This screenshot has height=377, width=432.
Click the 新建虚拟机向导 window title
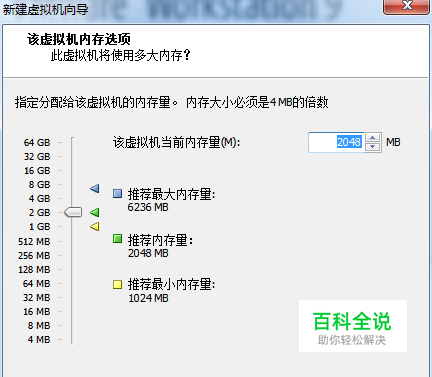(45, 9)
